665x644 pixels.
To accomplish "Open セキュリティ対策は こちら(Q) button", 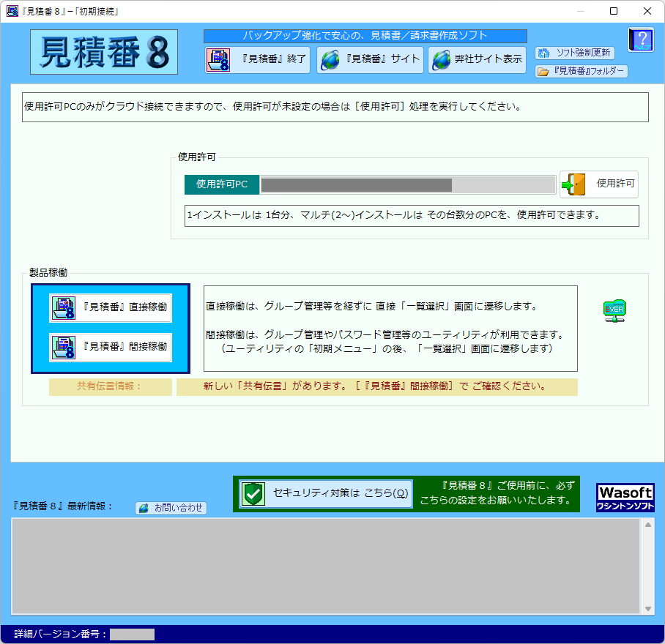I will (326, 493).
